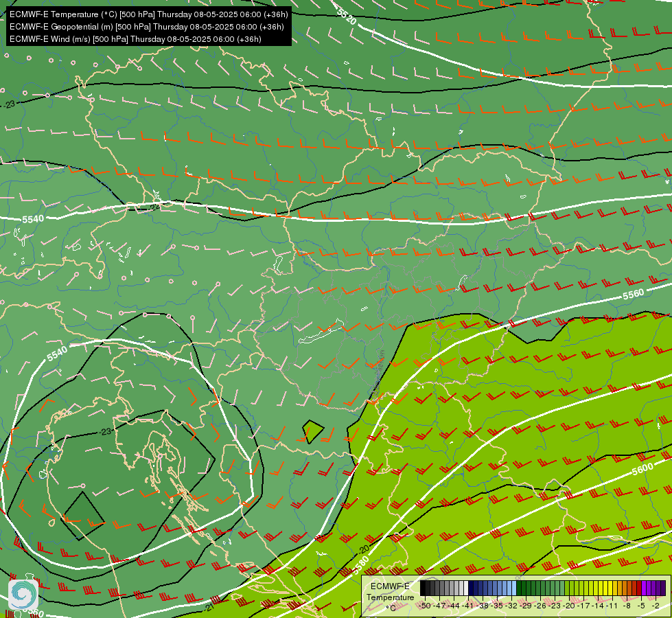
Task: Click the -23 isotherm label at left map edge
Action: pos(10,104)
